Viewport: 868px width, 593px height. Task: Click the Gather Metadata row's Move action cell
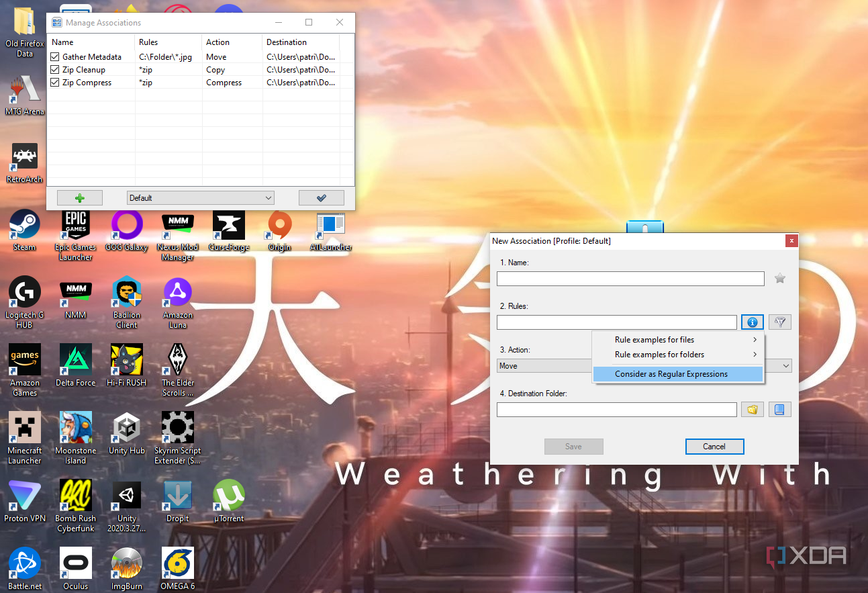click(232, 57)
